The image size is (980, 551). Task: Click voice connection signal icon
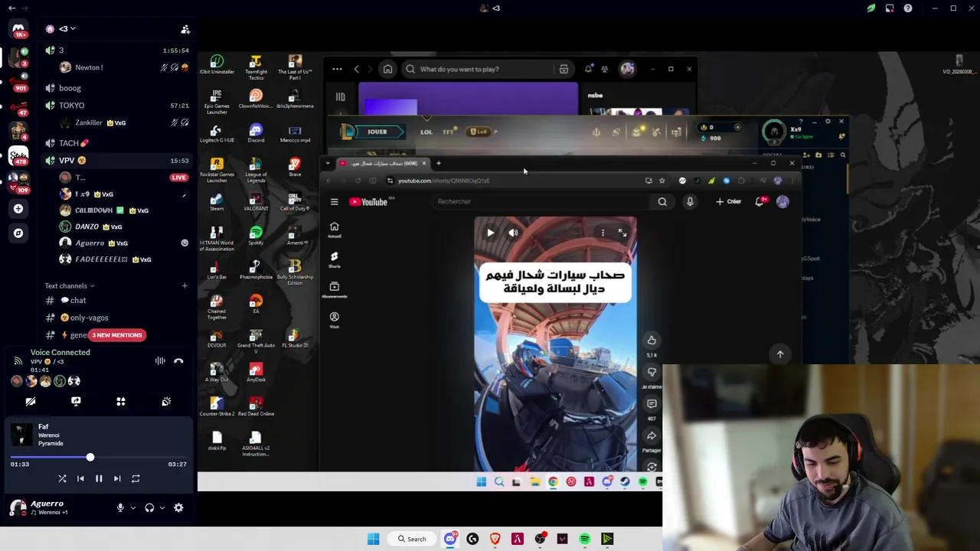(18, 360)
